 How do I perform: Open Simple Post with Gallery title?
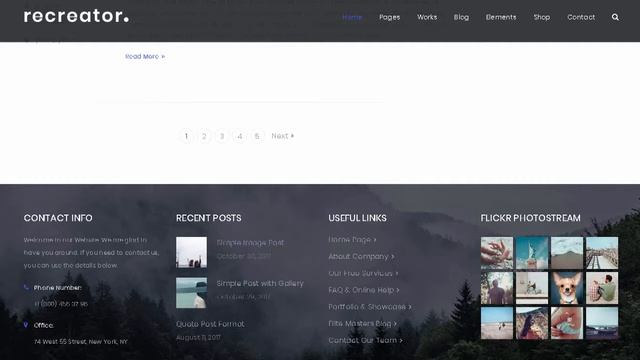[x=260, y=283]
